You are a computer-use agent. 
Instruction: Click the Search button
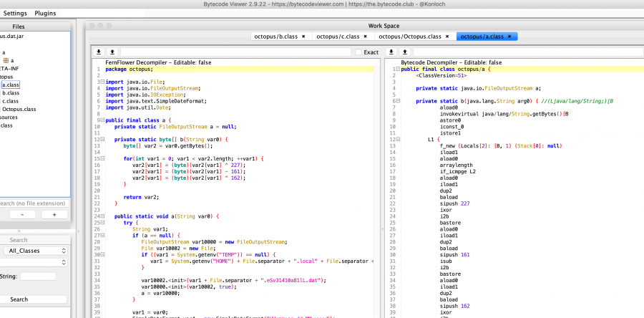[34, 299]
